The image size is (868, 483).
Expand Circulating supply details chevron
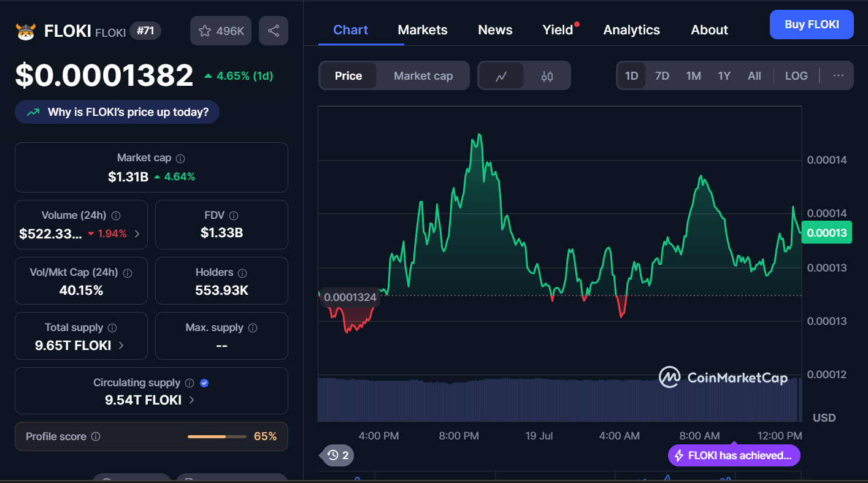(x=191, y=400)
